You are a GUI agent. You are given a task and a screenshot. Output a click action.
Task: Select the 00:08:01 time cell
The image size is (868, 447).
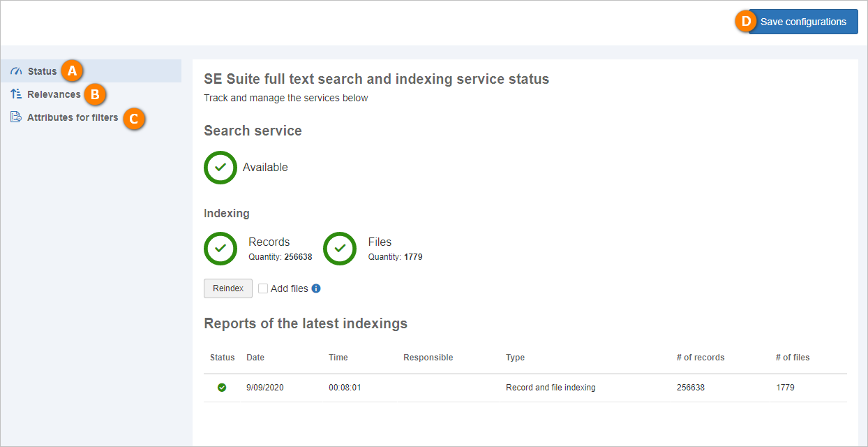pyautogui.click(x=345, y=388)
